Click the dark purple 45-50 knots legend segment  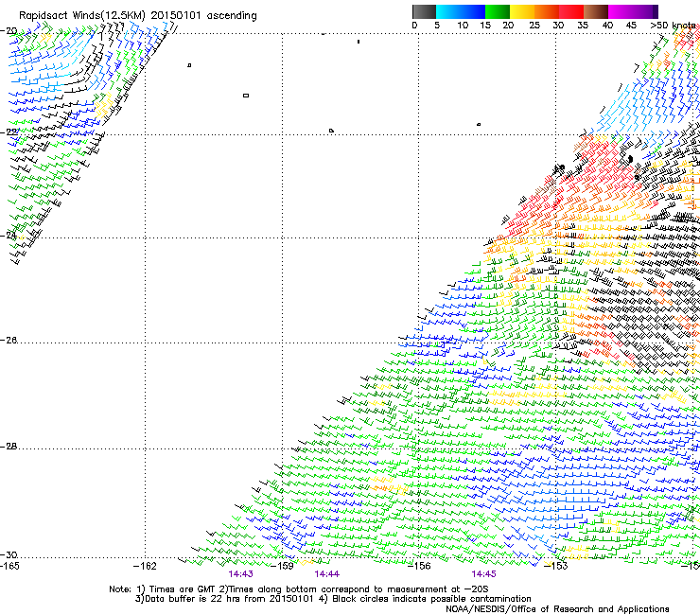[x=645, y=11]
